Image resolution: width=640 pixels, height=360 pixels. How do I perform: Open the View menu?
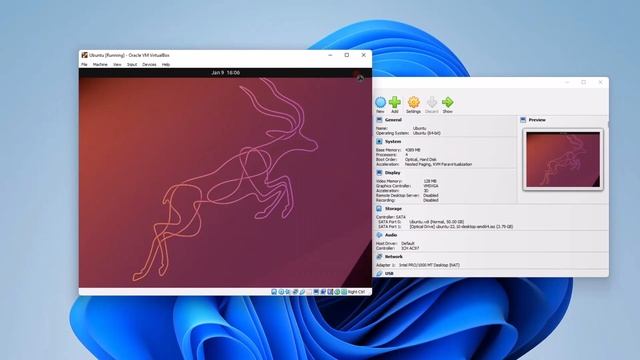(x=117, y=64)
